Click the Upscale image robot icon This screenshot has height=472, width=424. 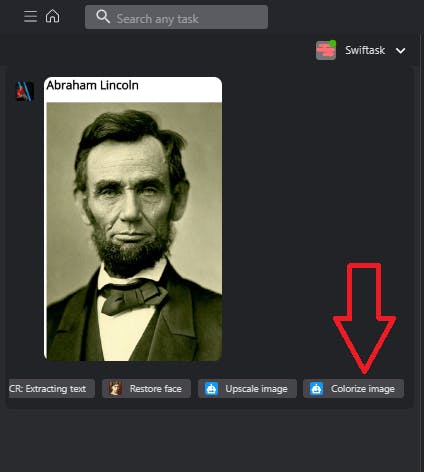click(211, 389)
